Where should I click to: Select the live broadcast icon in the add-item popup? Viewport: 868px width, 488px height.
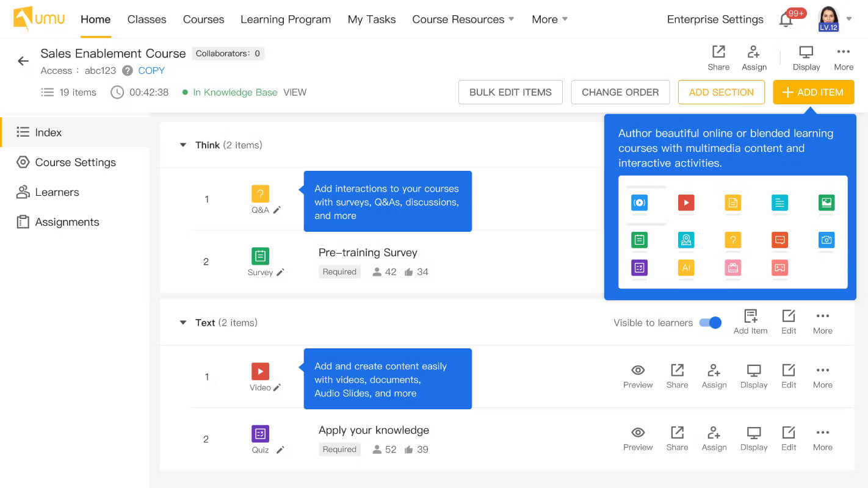coord(639,203)
